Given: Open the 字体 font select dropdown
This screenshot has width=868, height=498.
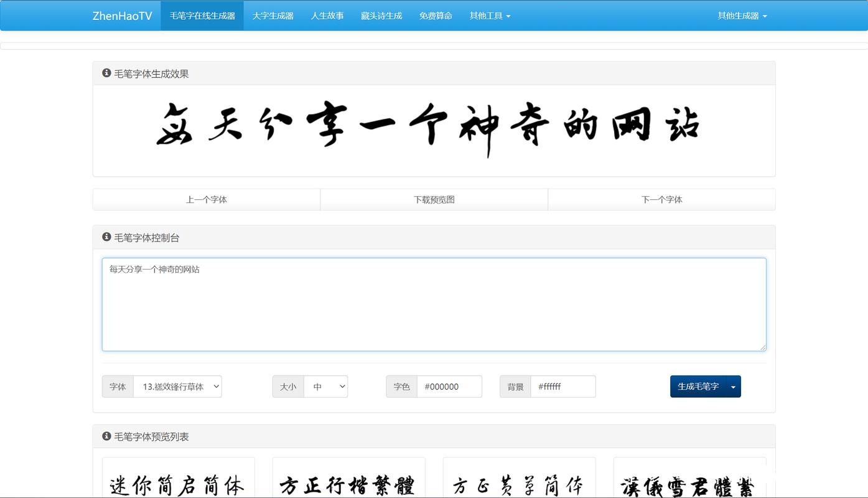Looking at the screenshot, I should pyautogui.click(x=177, y=387).
